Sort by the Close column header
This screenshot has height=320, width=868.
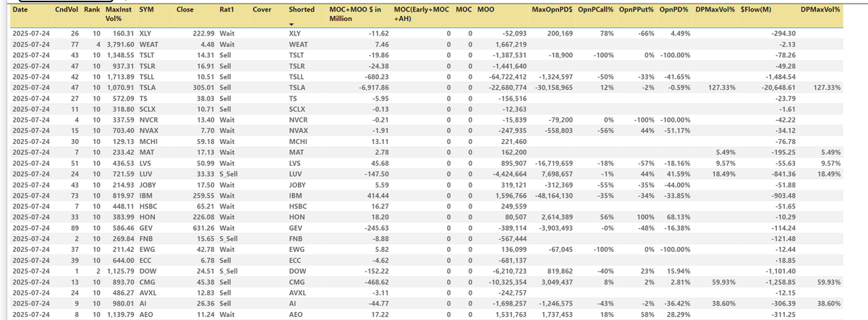point(186,9)
